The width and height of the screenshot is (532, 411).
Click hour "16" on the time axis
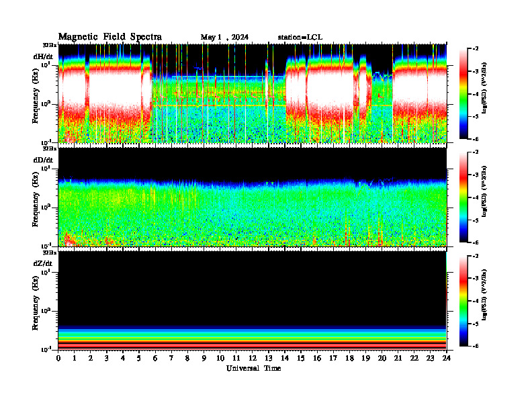coord(317,358)
